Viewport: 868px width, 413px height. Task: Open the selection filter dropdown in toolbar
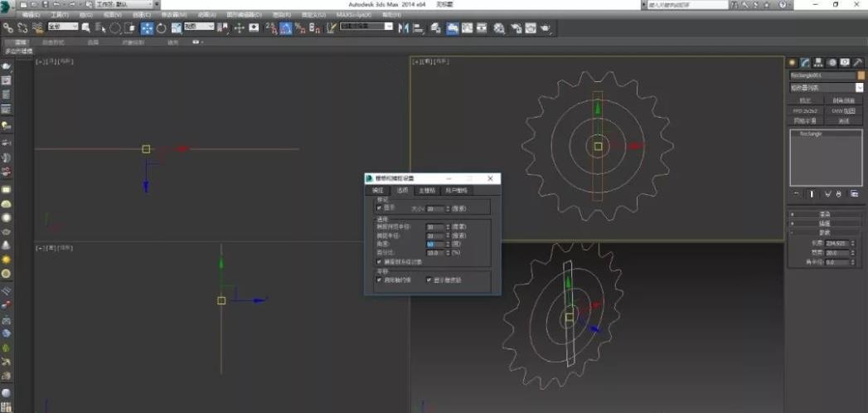coord(62,27)
